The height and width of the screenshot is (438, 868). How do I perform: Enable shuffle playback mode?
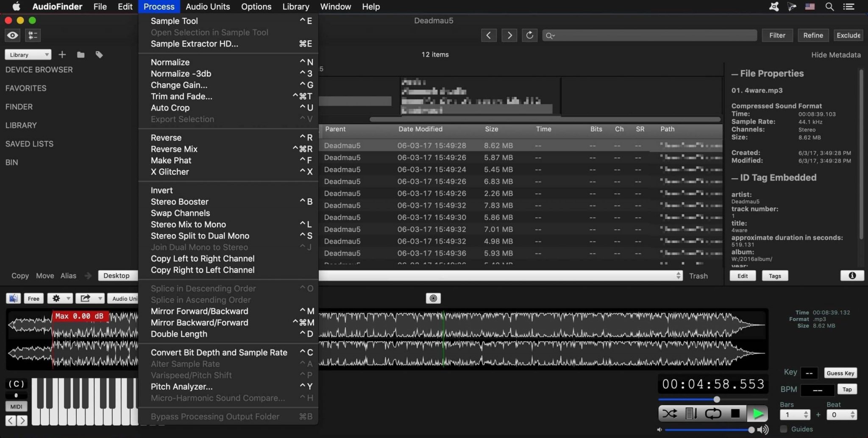pos(670,414)
